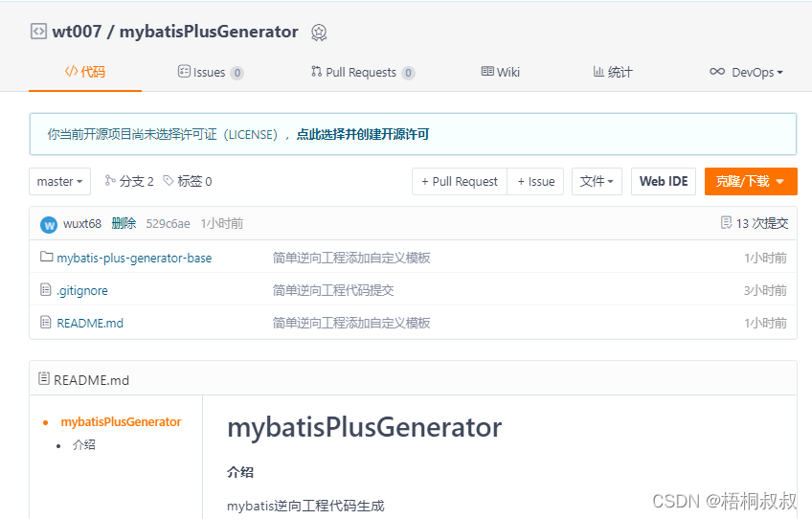
Task: Click the + Issue button
Action: [535, 181]
